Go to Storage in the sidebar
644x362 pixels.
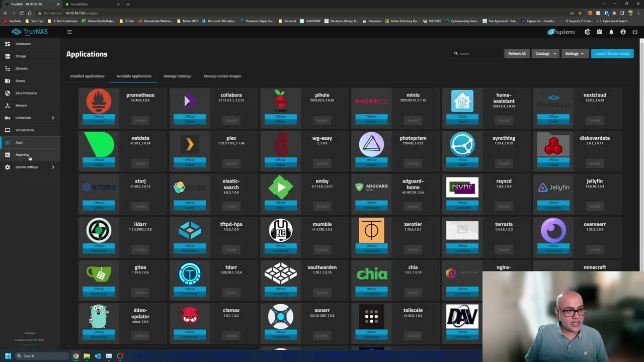coord(30,56)
